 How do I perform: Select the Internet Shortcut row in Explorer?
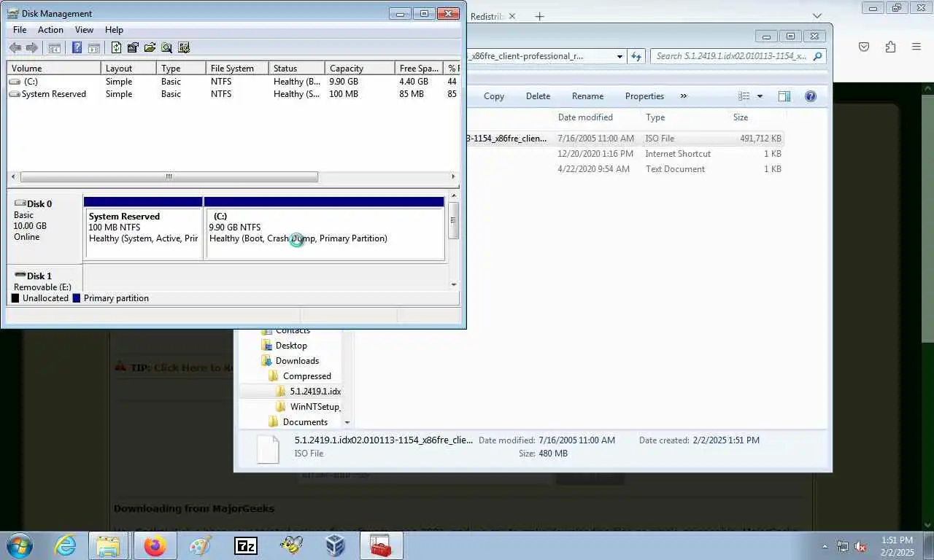pyautogui.click(x=625, y=154)
